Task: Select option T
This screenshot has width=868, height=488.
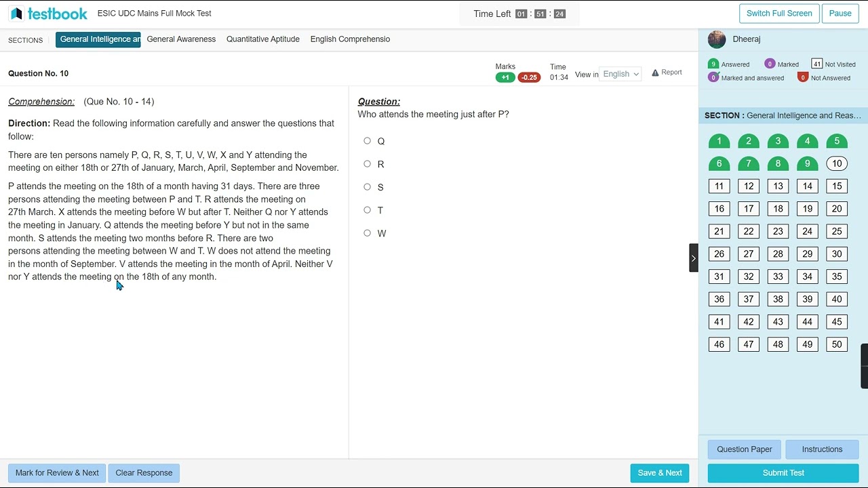Action: click(x=367, y=210)
